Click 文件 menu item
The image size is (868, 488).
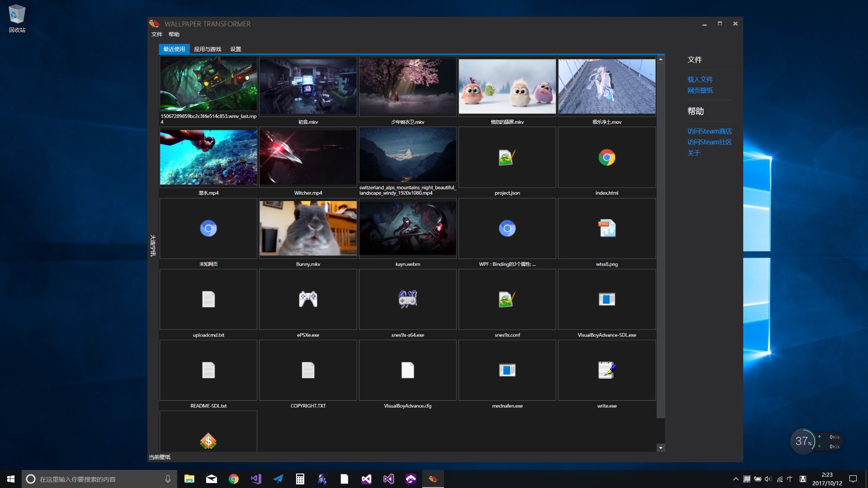157,34
